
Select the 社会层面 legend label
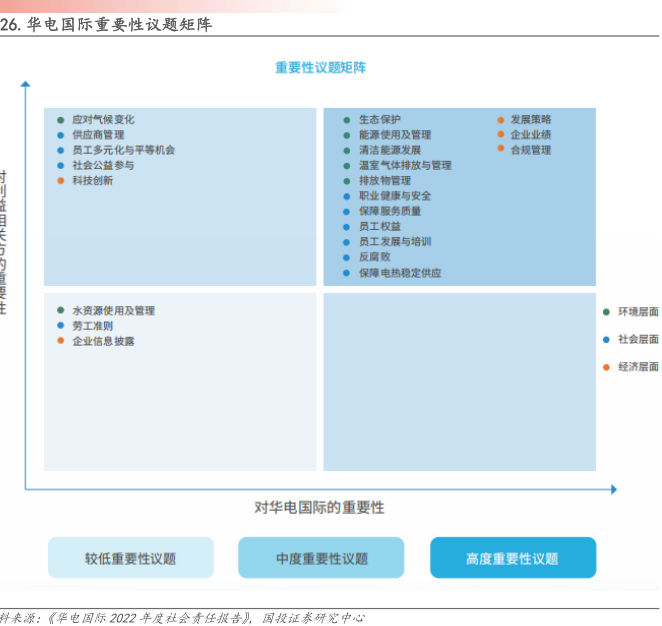pyautogui.click(x=638, y=339)
